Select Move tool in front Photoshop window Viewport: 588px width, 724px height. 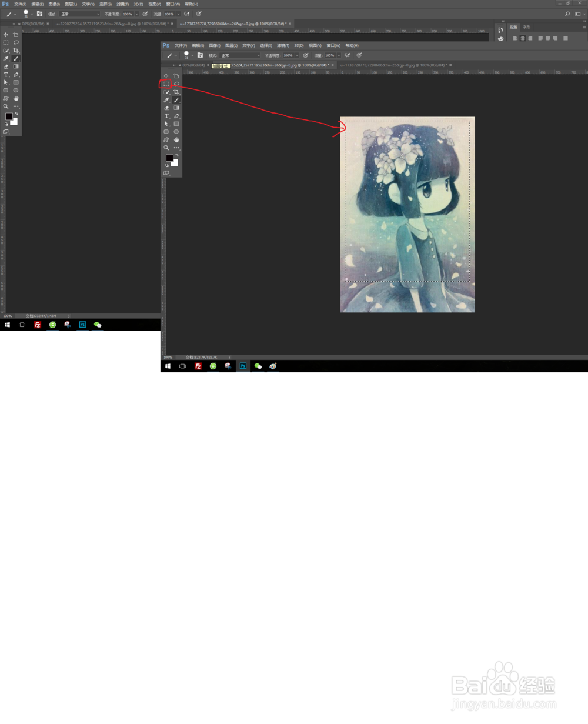coord(166,76)
